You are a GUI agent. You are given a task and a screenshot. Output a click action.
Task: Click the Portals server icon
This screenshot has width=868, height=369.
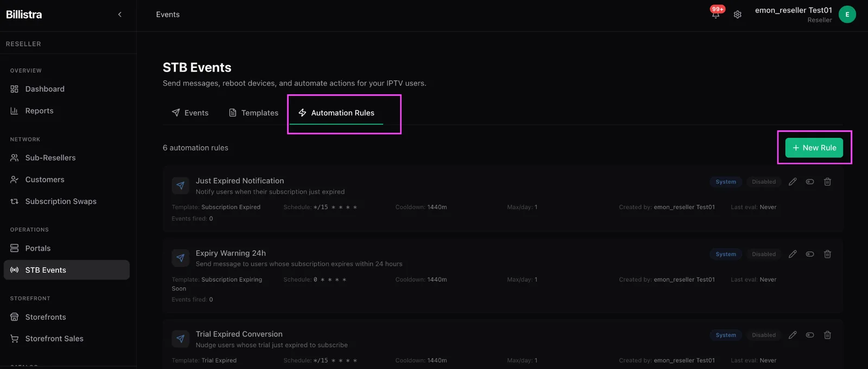15,249
